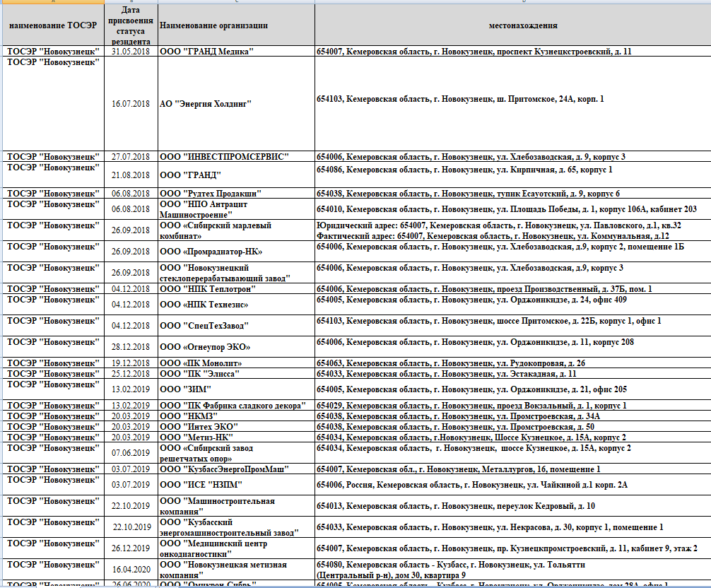Click the "Наименование организации" column header

coord(236,25)
